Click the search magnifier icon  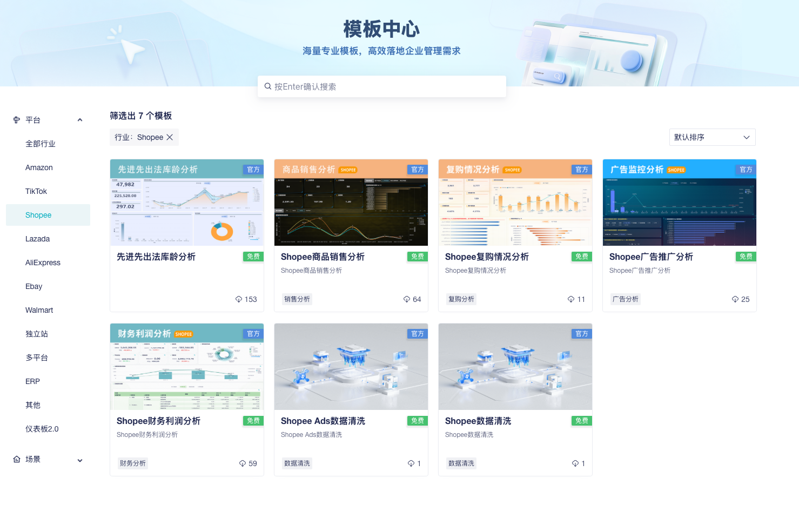click(267, 86)
